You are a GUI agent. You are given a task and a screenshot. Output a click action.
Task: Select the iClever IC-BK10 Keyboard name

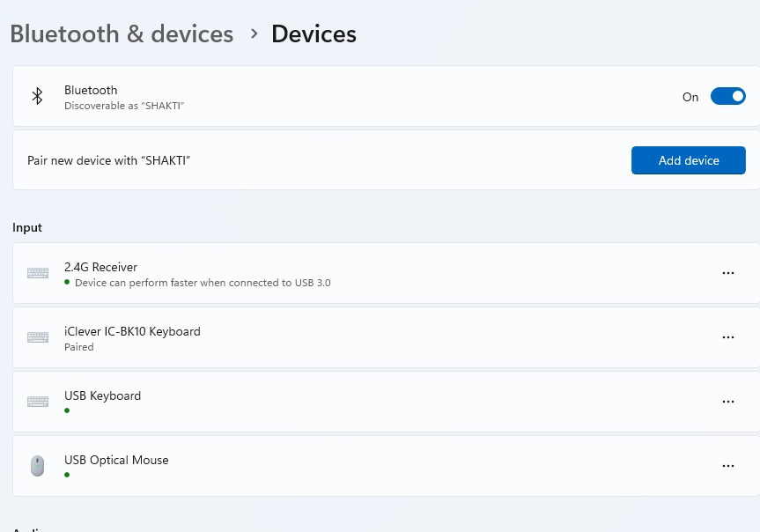pos(132,331)
